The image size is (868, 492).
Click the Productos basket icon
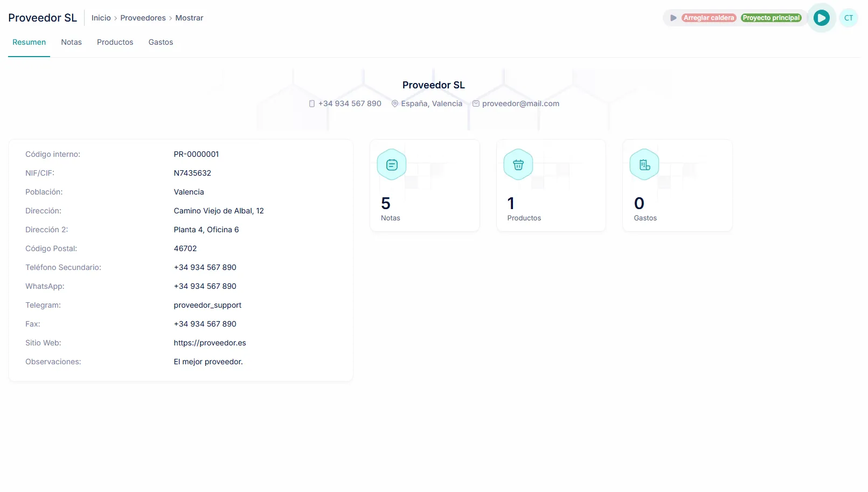[518, 165]
